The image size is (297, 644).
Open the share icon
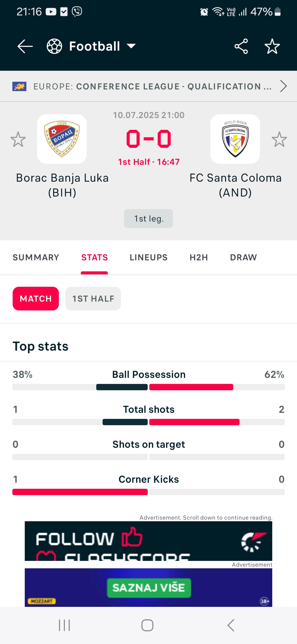point(241,46)
